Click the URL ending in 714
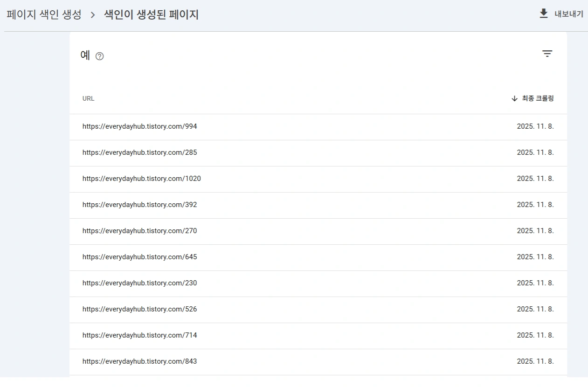Viewport: 588px width, 387px height. point(139,335)
